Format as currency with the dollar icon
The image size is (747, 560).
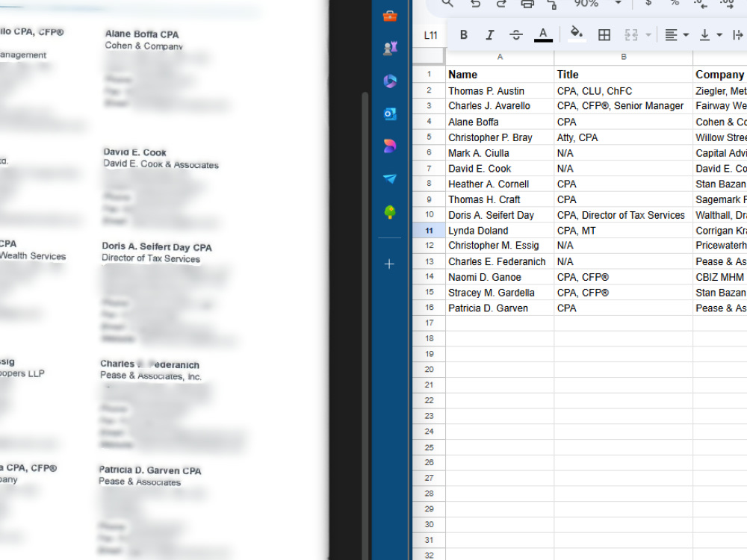click(x=648, y=3)
